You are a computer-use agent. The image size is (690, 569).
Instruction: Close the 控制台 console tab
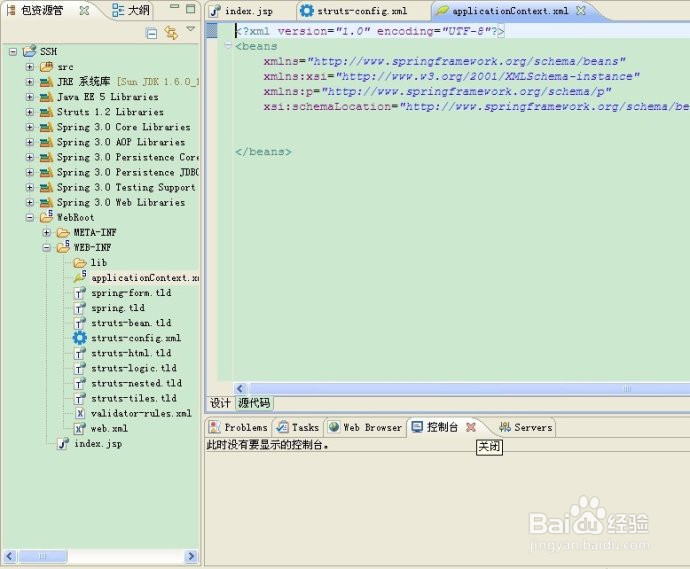coord(470,427)
